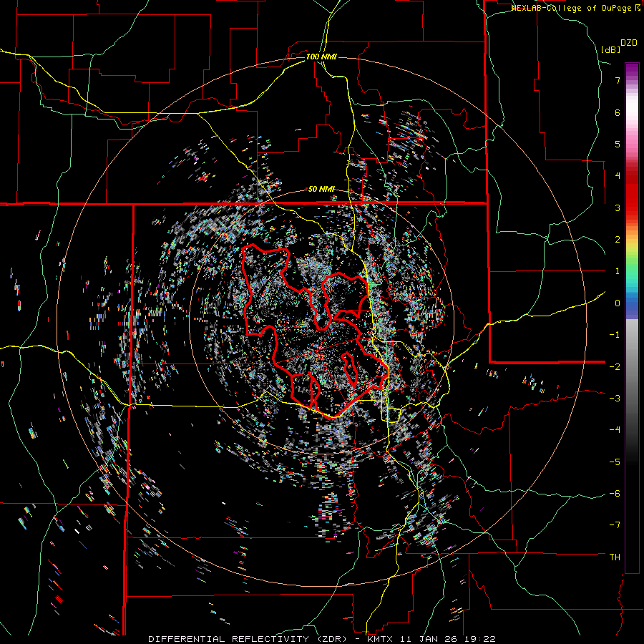Click the [dB] unit label
The height and width of the screenshot is (644, 644).
610,49
